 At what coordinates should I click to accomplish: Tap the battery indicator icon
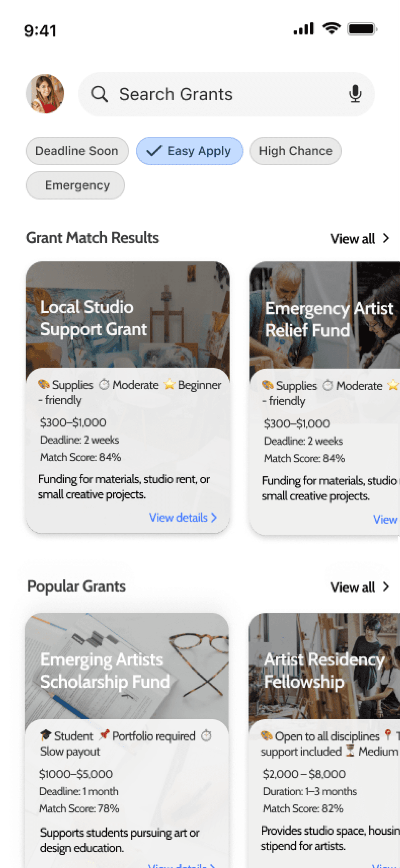tap(362, 29)
